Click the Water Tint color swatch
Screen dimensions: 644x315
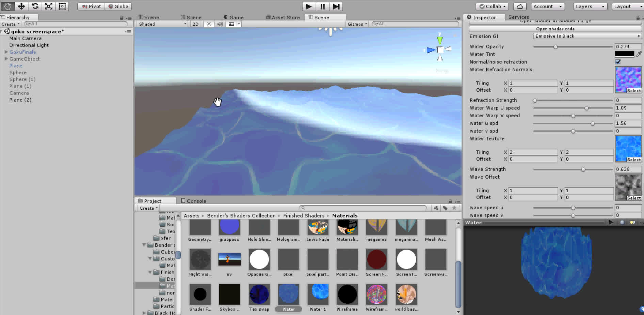click(624, 54)
